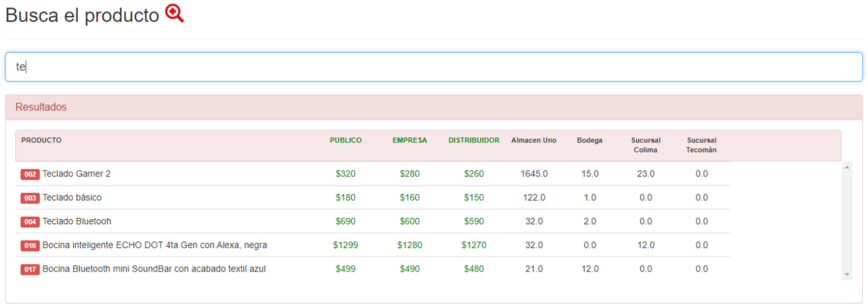868x305 pixels.
Task: Select the Teclado básico product
Action: click(x=72, y=198)
